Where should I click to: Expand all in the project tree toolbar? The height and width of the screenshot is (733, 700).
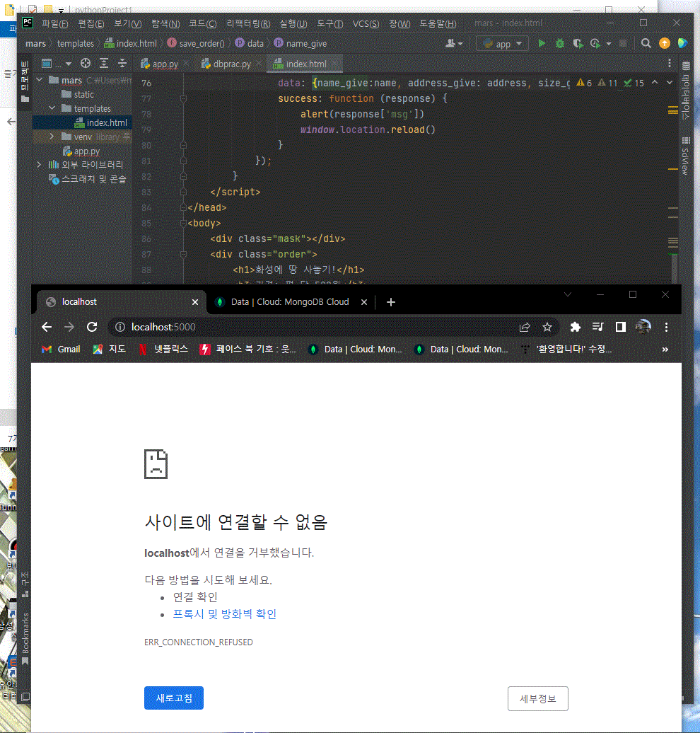coord(104,63)
